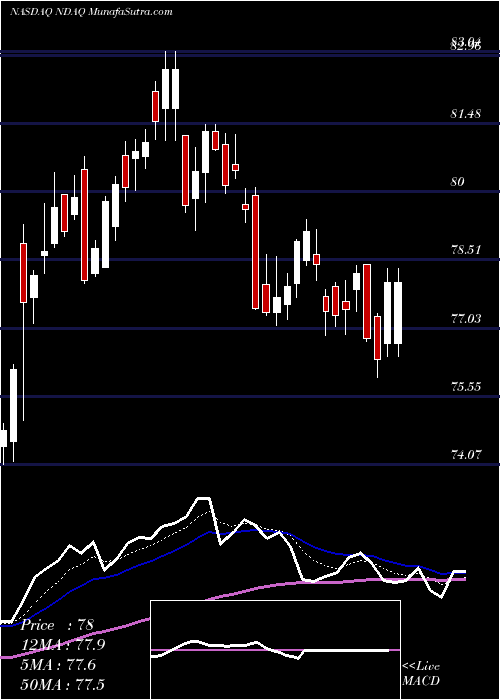Click inside the MACD inset chart box
The width and height of the screenshot is (500, 700).
[275, 650]
